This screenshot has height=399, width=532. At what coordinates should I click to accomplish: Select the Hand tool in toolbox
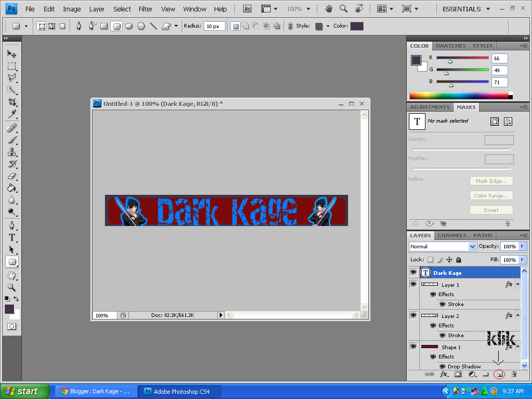point(12,275)
